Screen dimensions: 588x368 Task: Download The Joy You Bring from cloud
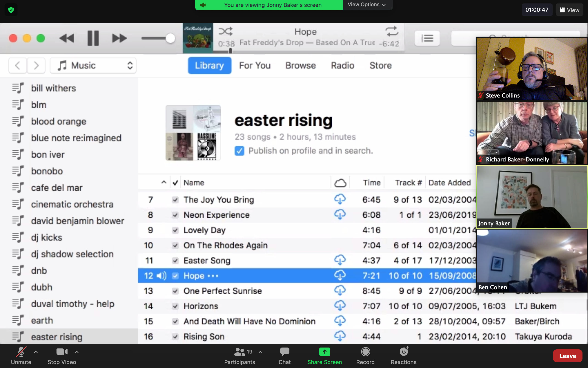coord(340,199)
